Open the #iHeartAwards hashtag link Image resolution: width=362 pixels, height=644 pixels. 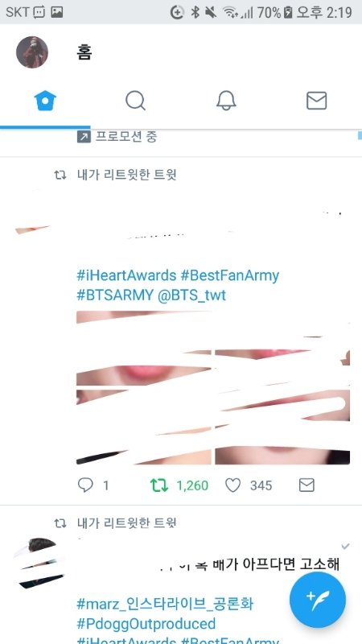[126, 275]
